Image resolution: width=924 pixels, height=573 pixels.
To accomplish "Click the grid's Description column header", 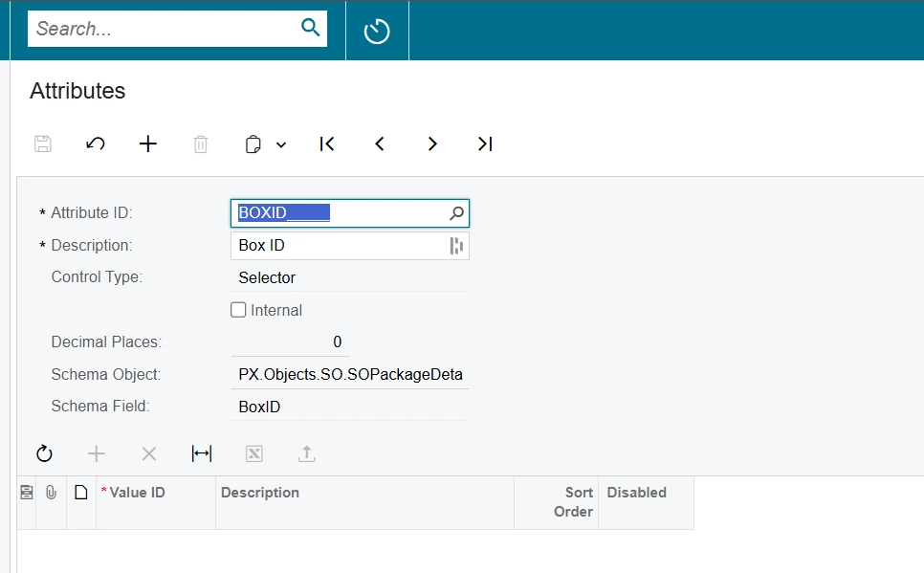I will 364,502.
